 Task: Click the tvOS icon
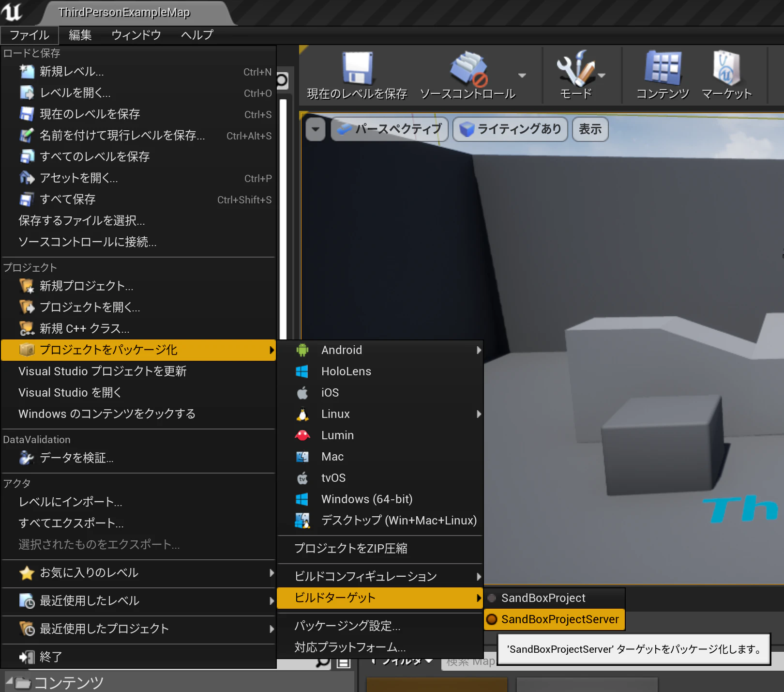pyautogui.click(x=302, y=478)
